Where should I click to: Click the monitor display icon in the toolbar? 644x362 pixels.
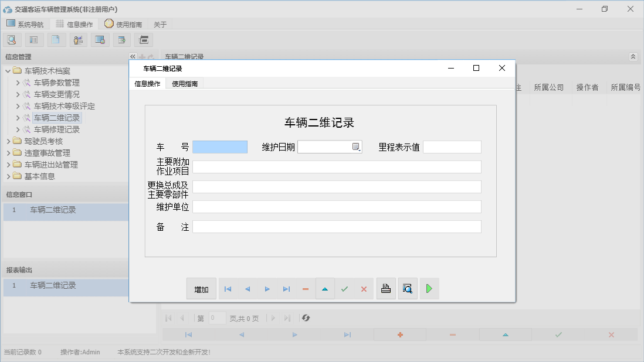[x=100, y=39]
